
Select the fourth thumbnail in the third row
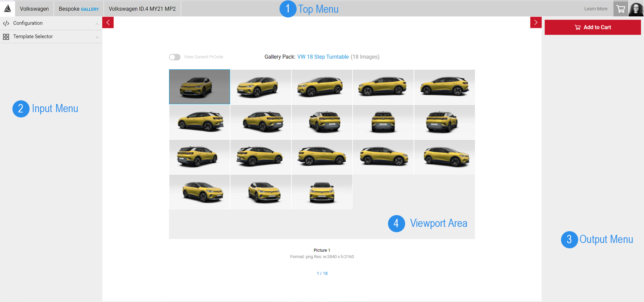click(383, 156)
